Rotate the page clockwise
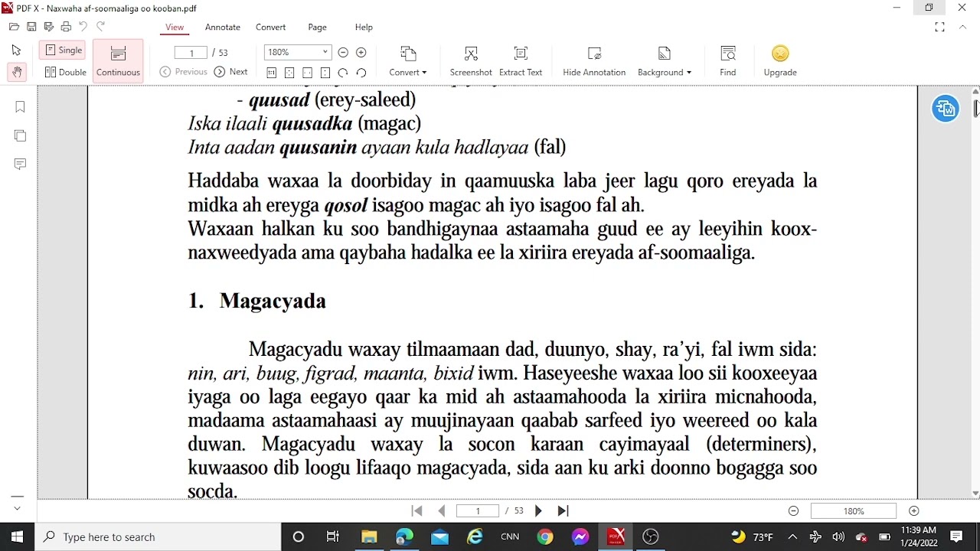Screen dimensions: 980x551 click(343, 73)
